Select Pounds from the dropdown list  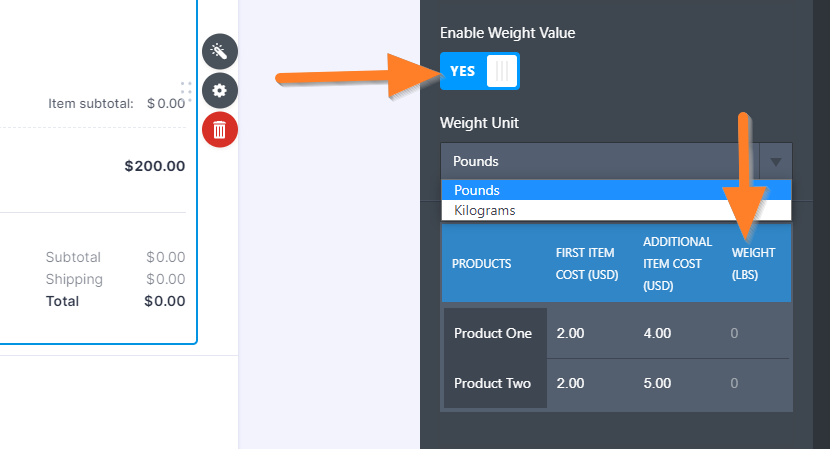615,190
